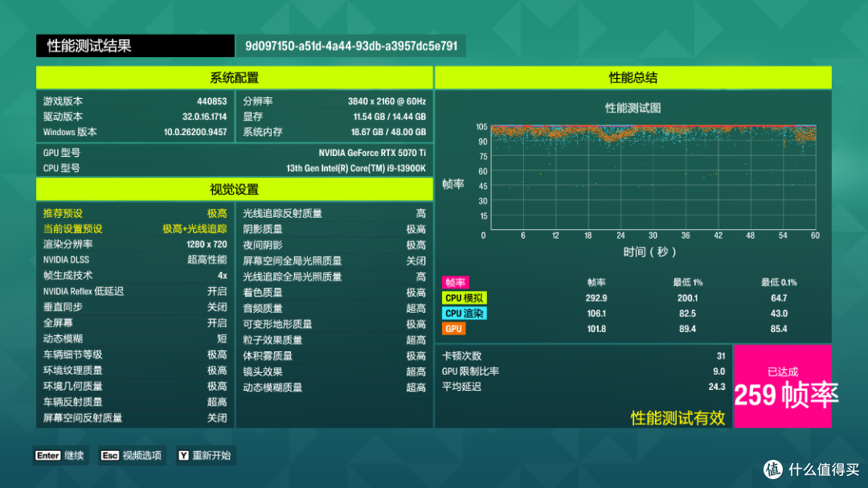Viewport: 868px width, 488px height.
Task: Select the CPU 模拟 legend tag
Action: [464, 298]
